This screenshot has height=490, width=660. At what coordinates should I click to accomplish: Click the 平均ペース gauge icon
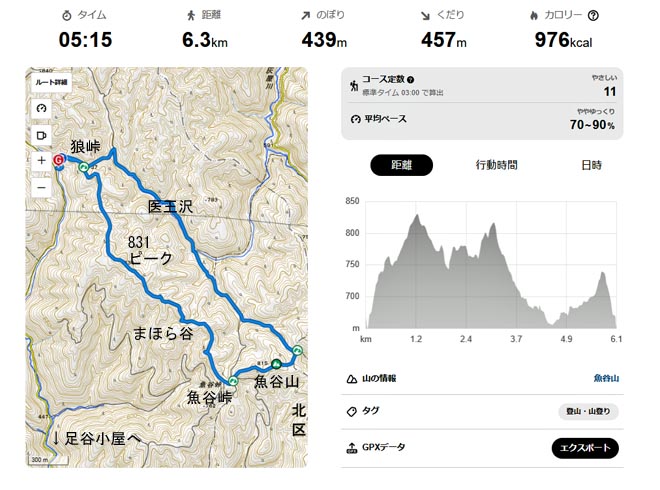355,120
